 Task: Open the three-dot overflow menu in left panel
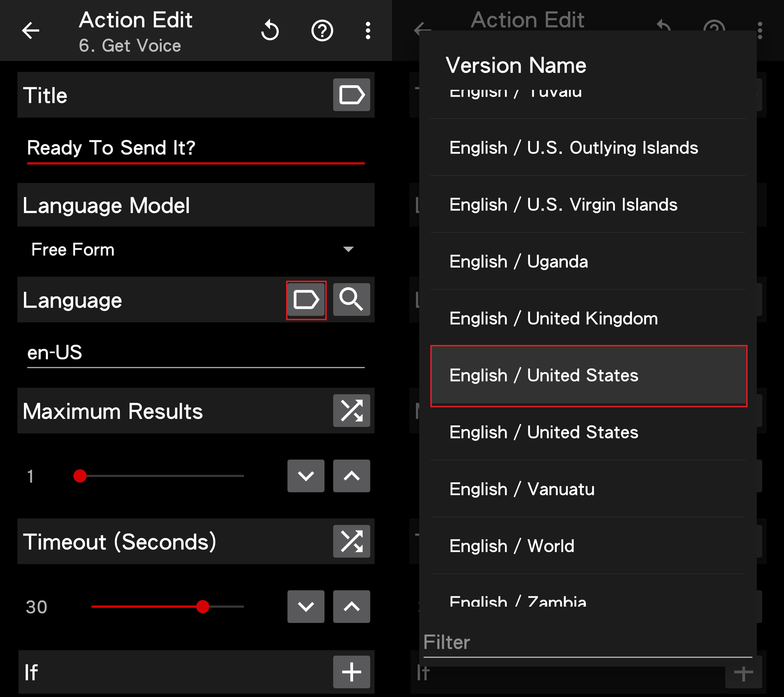click(368, 31)
